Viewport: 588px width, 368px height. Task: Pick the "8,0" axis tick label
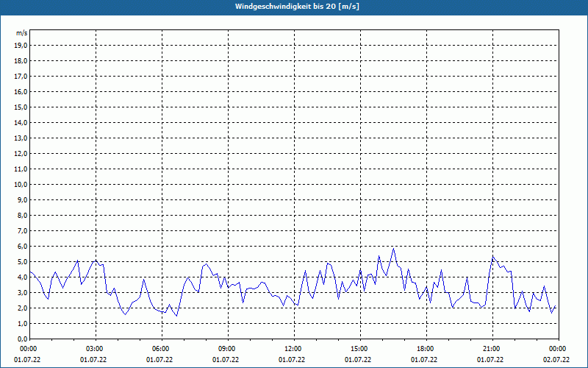[22, 215]
